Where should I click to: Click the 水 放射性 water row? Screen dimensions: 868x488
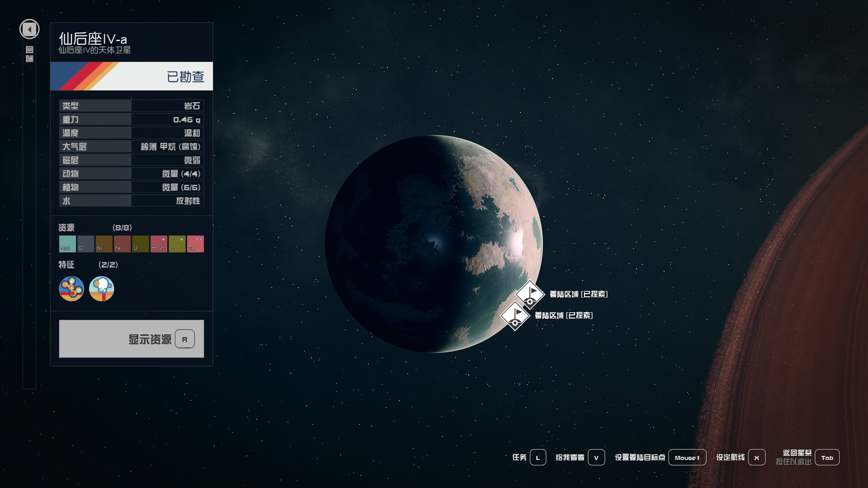pos(132,201)
